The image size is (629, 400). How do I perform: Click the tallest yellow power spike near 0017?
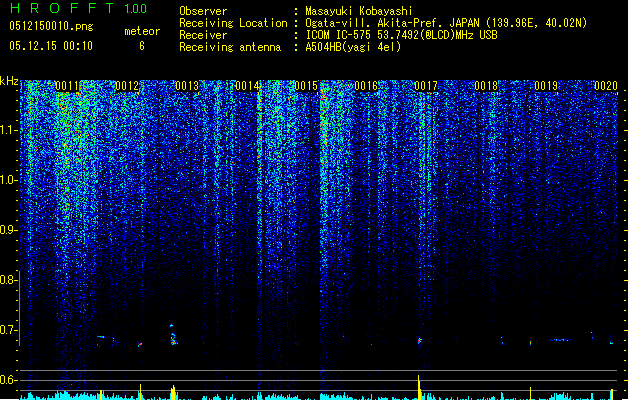coord(419,388)
